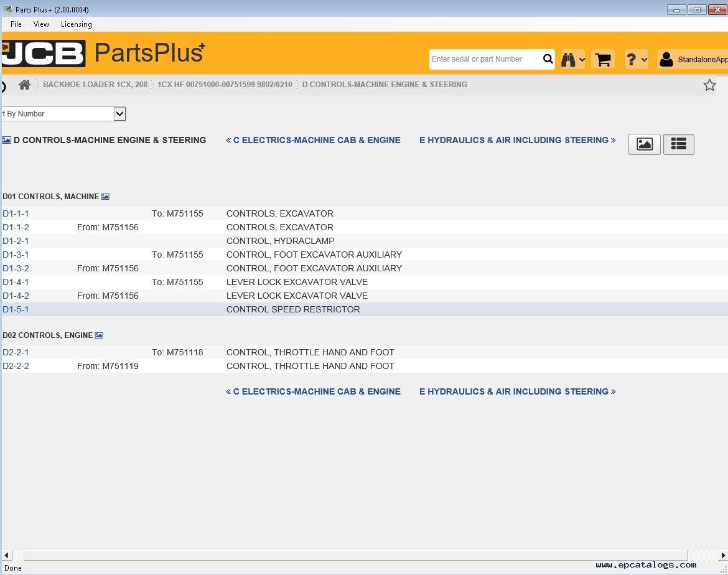The image size is (728, 575).
Task: Go to home via house icon
Action: [24, 85]
